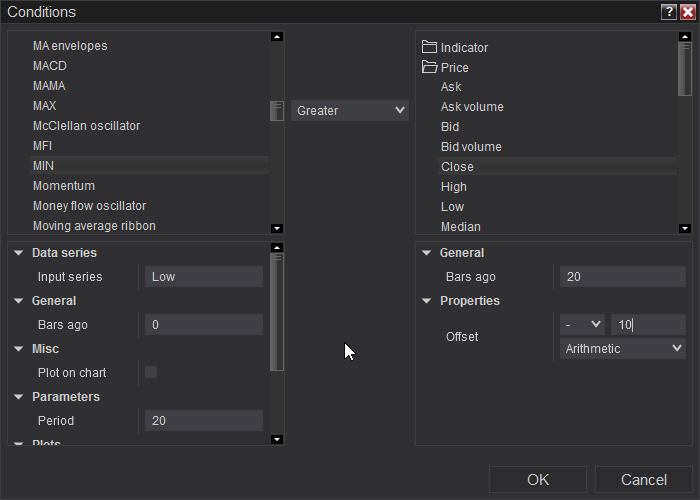The height and width of the screenshot is (500, 700).
Task: Click the Price folder icon
Action: point(430,67)
